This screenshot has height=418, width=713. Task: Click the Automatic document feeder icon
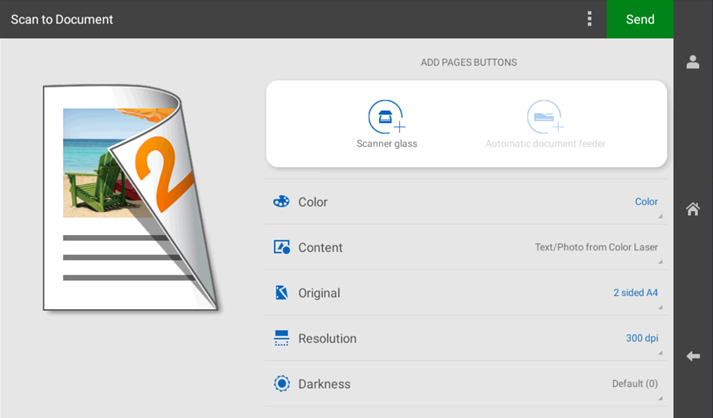(x=545, y=117)
